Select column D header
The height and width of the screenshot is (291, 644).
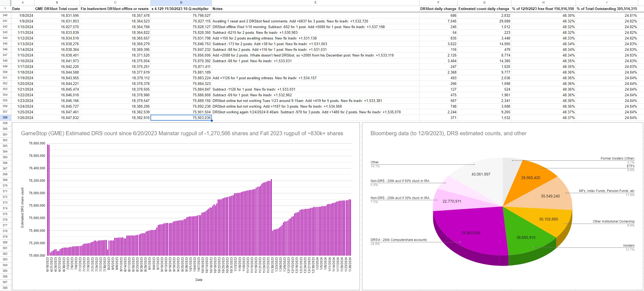point(181,2)
